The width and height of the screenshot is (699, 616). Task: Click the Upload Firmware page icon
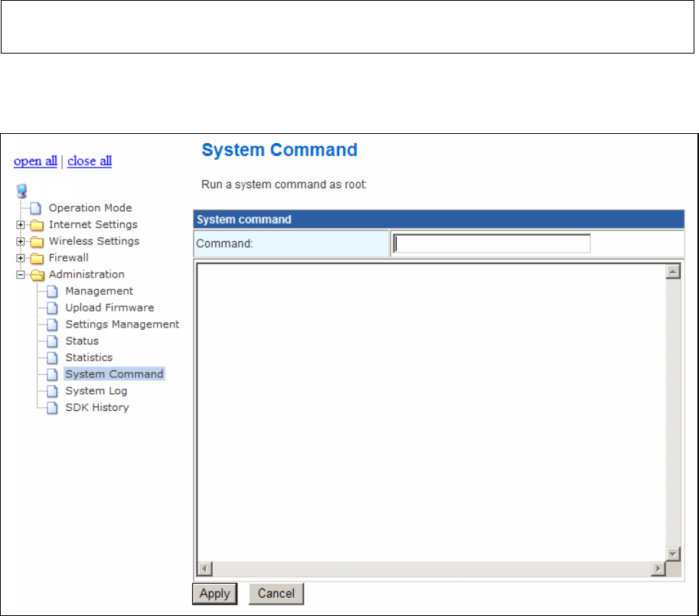[53, 308]
